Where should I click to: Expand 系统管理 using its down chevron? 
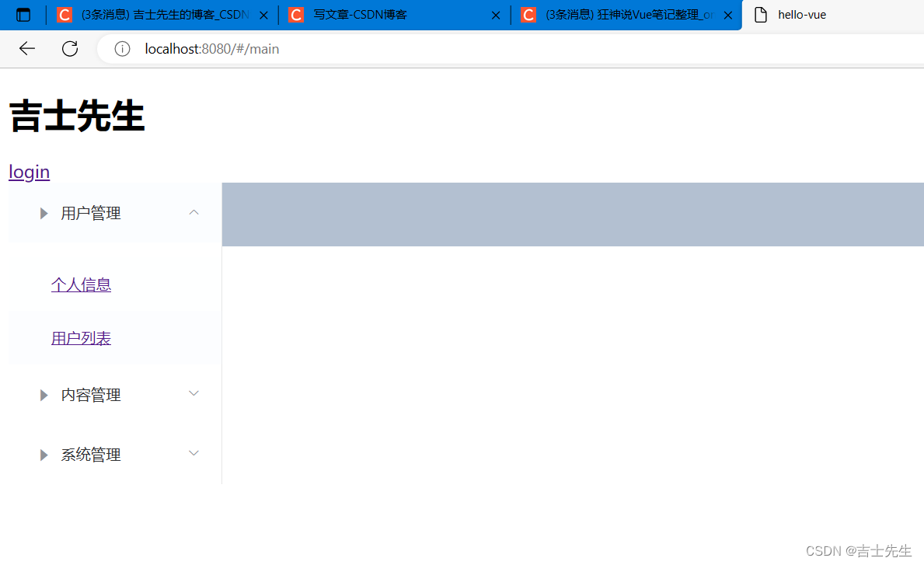194,453
